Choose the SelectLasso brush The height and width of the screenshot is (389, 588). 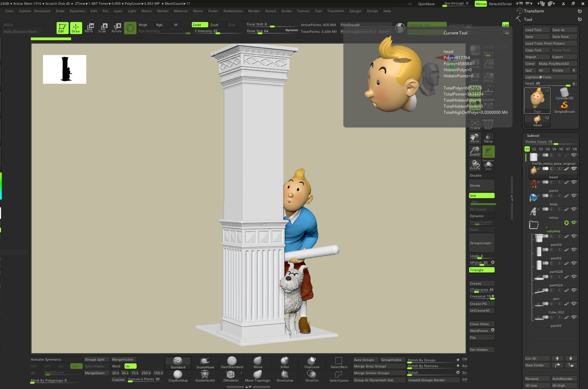click(x=339, y=376)
